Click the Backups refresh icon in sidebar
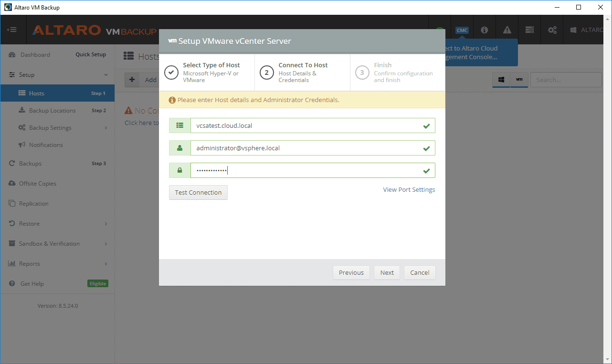The width and height of the screenshot is (612, 364). point(12,164)
